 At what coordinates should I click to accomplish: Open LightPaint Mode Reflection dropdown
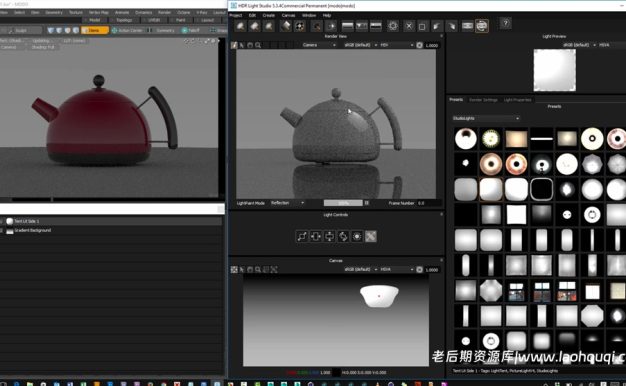click(287, 203)
